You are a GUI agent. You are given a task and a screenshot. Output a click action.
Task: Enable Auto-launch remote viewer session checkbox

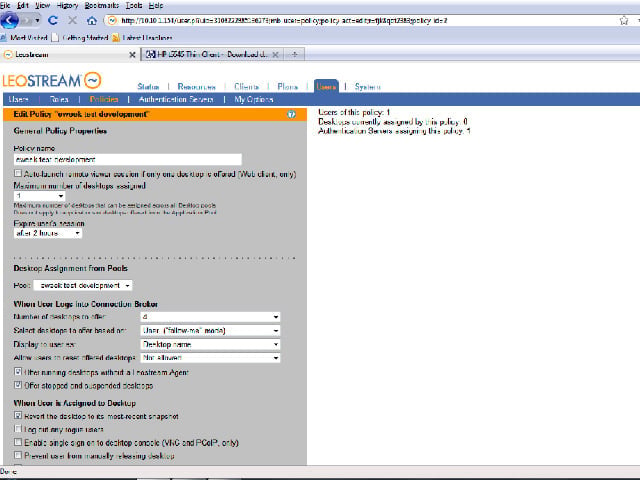click(x=18, y=173)
